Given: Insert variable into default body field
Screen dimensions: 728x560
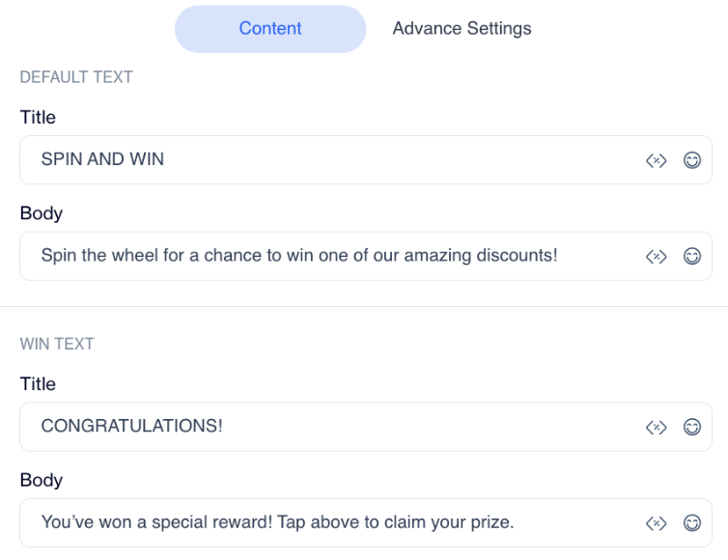Looking at the screenshot, I should pyautogui.click(x=657, y=256).
